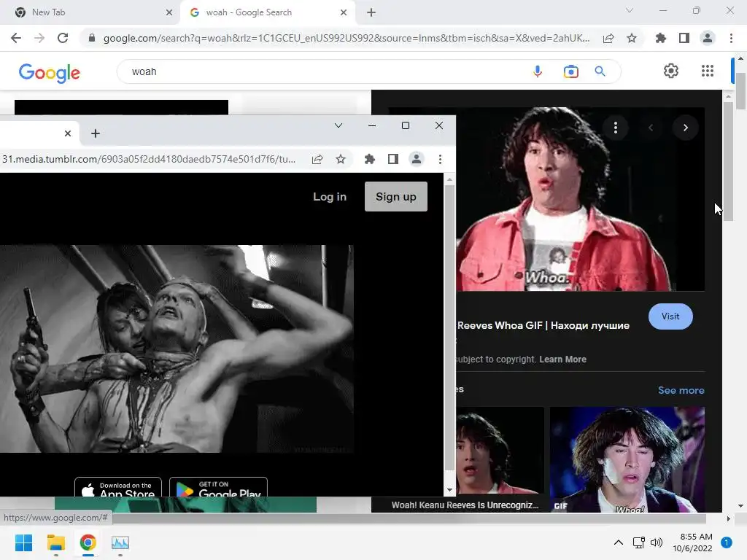Go back in the Google Search window
Viewport: 747px width, 560px height.
16,38
